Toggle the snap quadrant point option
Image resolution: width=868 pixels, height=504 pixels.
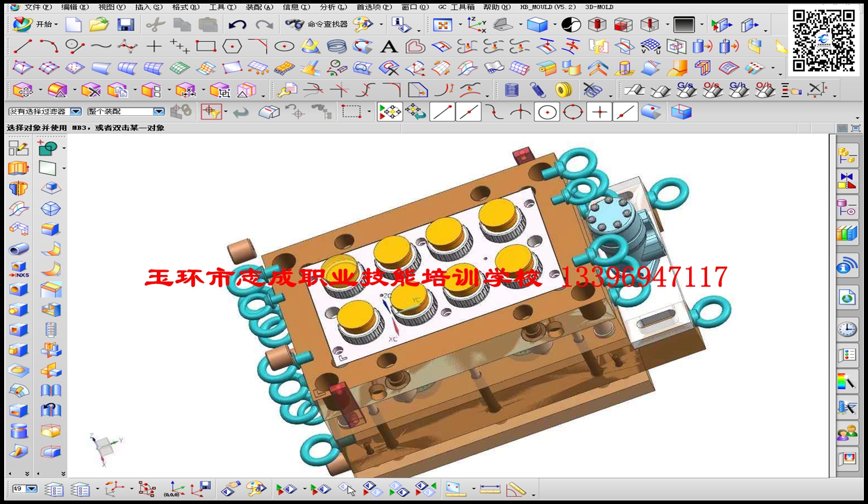(x=573, y=112)
